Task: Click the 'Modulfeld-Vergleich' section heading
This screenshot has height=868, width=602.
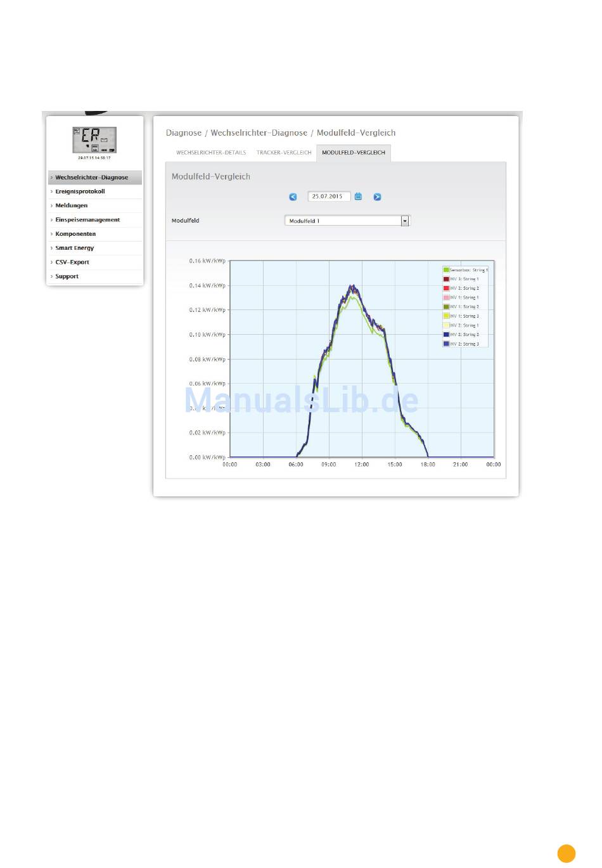Action: click(211, 177)
